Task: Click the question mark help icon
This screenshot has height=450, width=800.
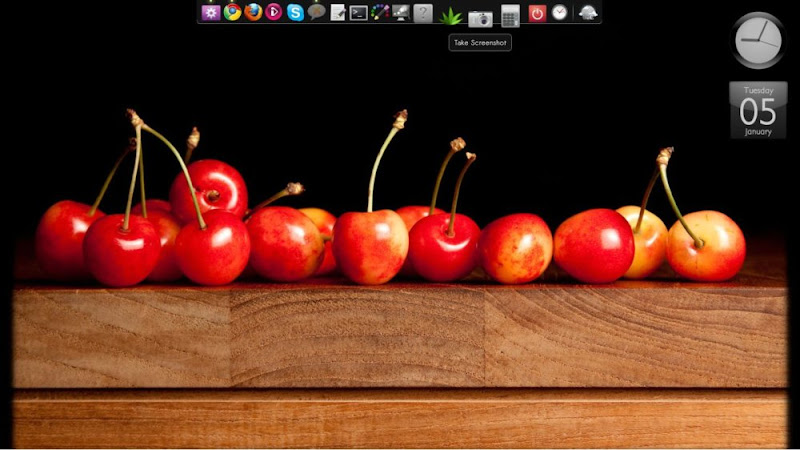Action: [423, 13]
